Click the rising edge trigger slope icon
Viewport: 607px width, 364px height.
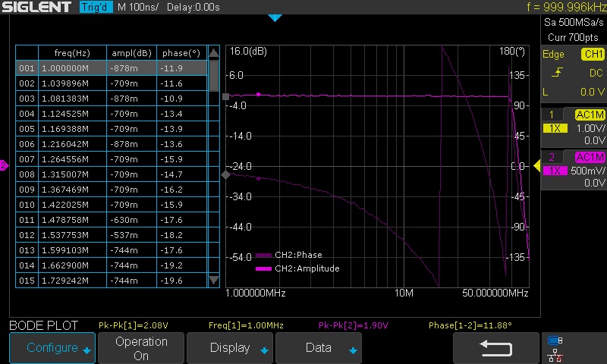click(558, 73)
